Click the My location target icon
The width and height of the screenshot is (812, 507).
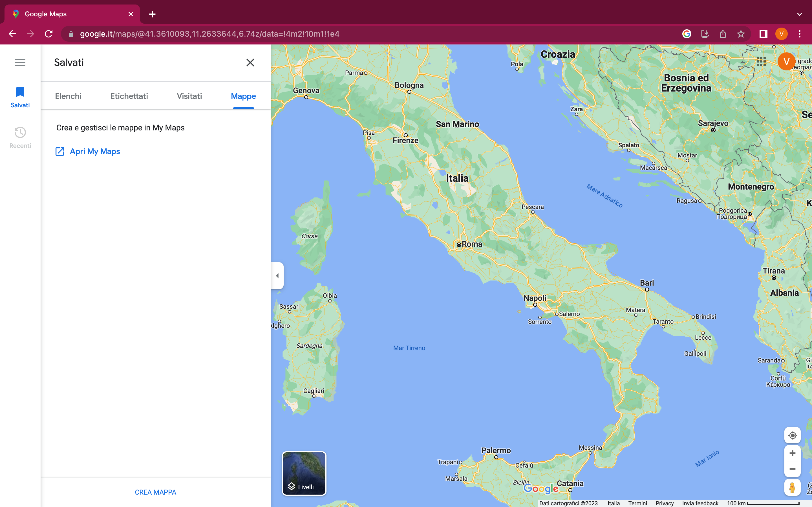(x=792, y=435)
